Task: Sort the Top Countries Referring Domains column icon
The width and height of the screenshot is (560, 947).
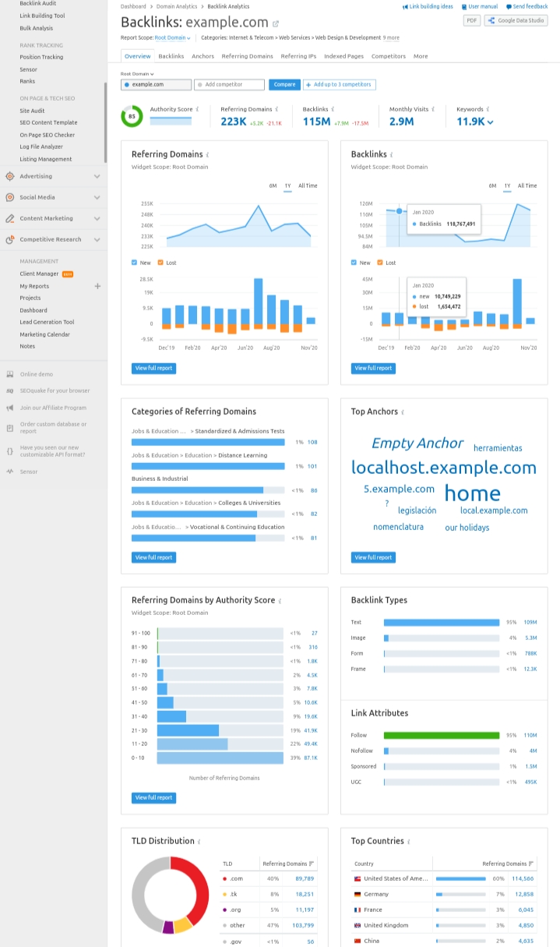Action: [x=532, y=864]
